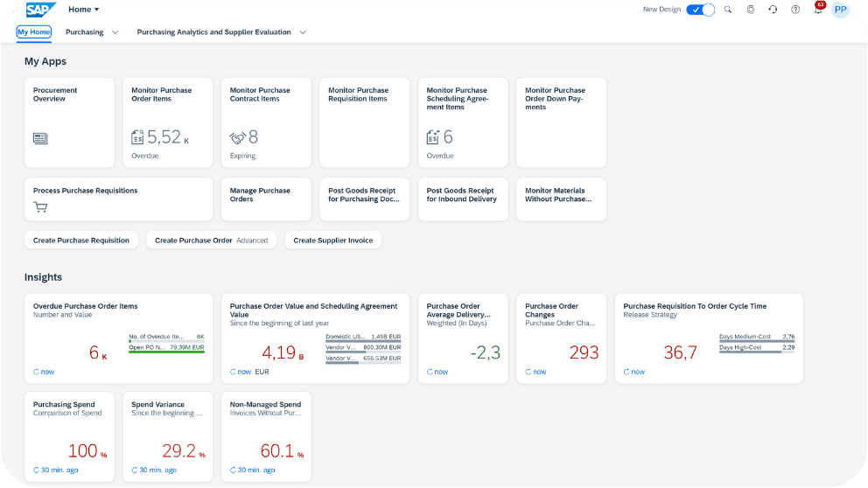Click Create Purchase Requisition button
The width and height of the screenshot is (868, 488).
coord(81,241)
